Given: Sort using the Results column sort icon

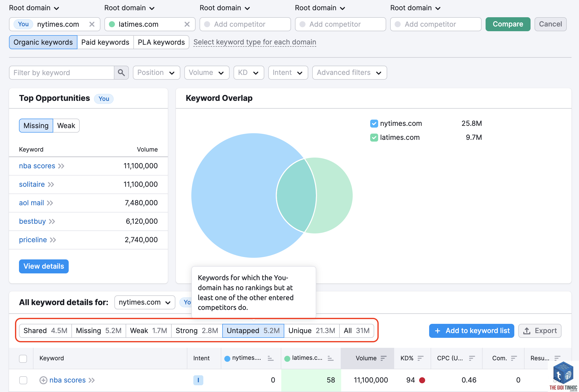Looking at the screenshot, I should [x=557, y=358].
